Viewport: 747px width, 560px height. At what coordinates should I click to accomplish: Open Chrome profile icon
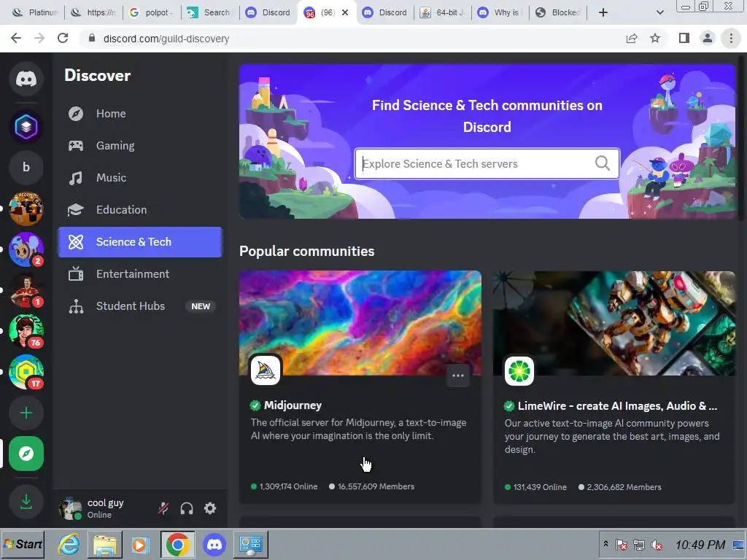[x=708, y=38]
